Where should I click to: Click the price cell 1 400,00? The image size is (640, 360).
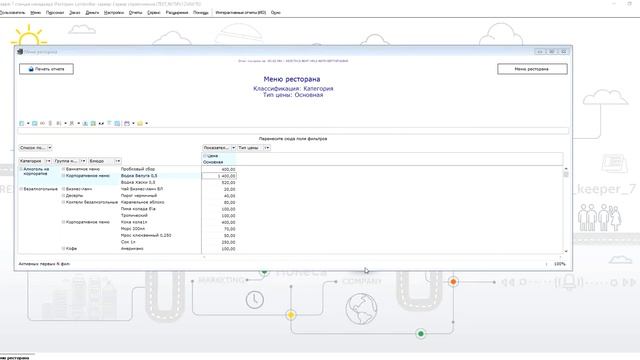pos(219,176)
